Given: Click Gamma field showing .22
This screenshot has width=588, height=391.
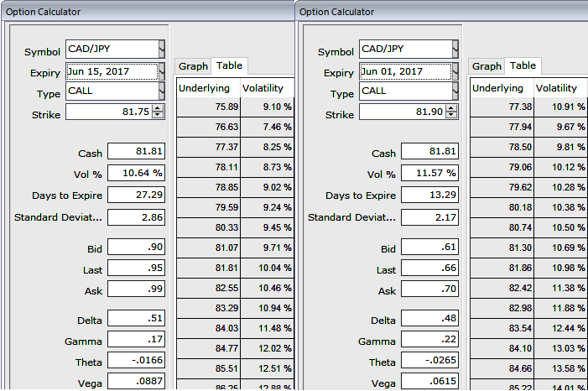Looking at the screenshot, I should pos(429,339).
